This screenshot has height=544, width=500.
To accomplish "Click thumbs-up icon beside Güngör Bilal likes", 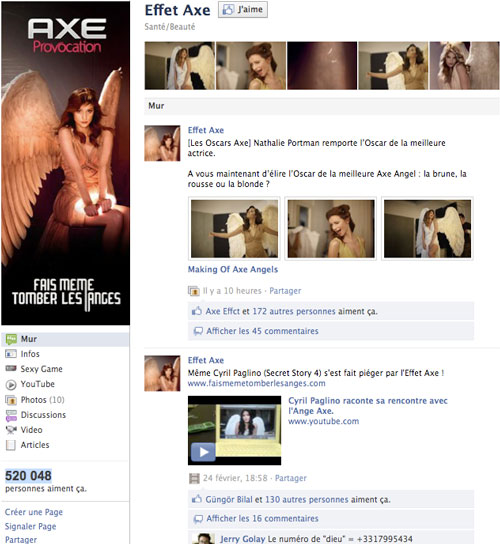I will pos(197,499).
